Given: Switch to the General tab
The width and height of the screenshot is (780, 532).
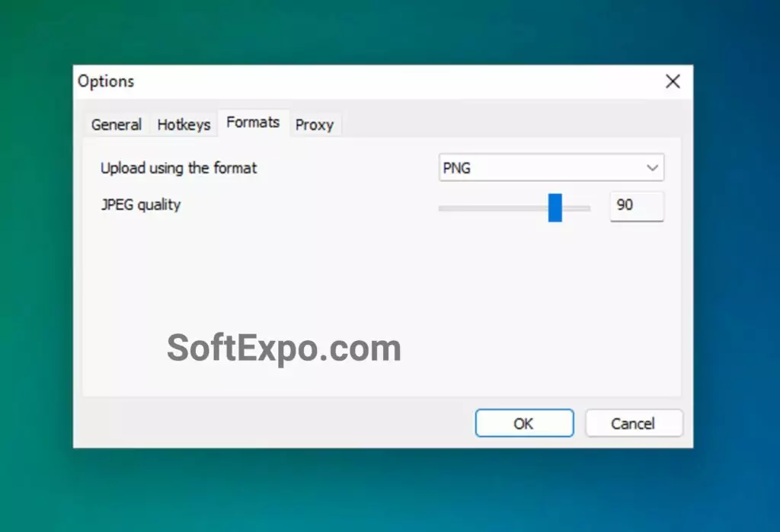Looking at the screenshot, I should click(116, 124).
